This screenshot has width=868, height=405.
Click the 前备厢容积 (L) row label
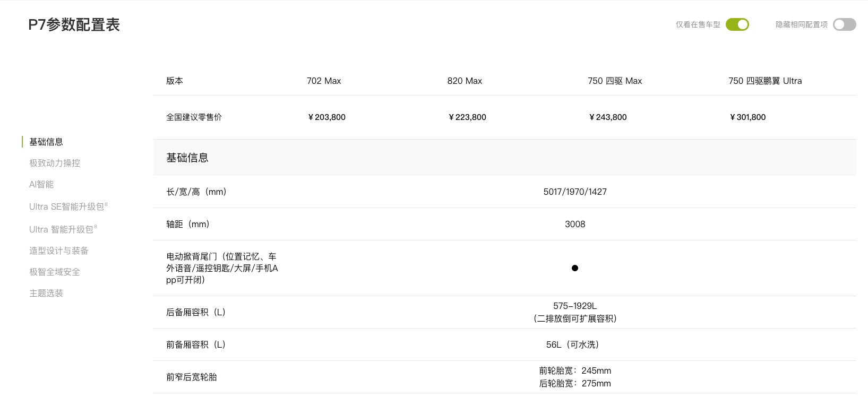click(x=196, y=344)
